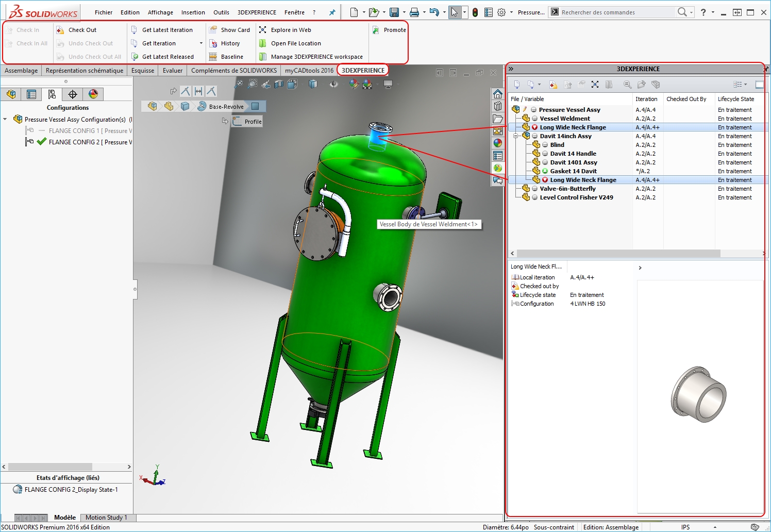This screenshot has width=771, height=532.
Task: Open the Affichage menu
Action: coord(160,12)
